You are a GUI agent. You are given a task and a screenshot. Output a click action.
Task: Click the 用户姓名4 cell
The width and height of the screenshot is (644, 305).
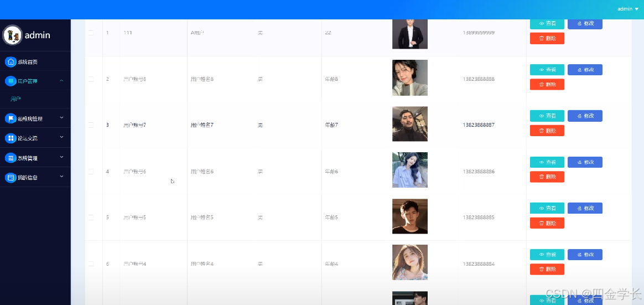tap(202, 264)
